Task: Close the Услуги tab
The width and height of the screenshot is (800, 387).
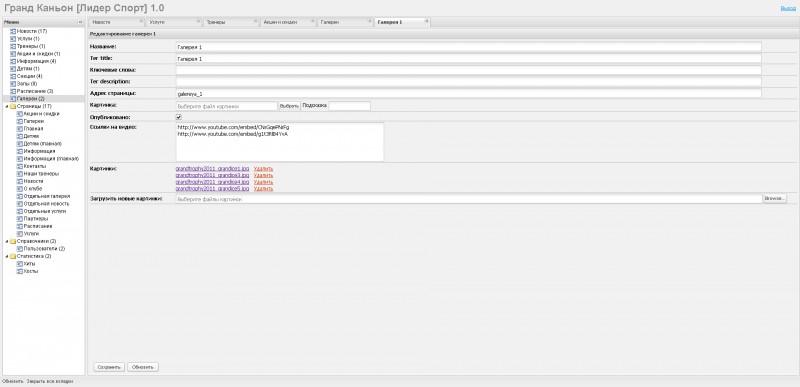Action: tap(198, 21)
